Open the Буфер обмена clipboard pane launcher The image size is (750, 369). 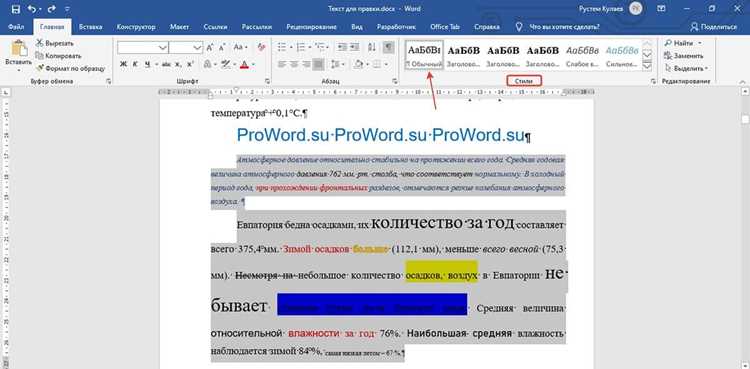109,82
